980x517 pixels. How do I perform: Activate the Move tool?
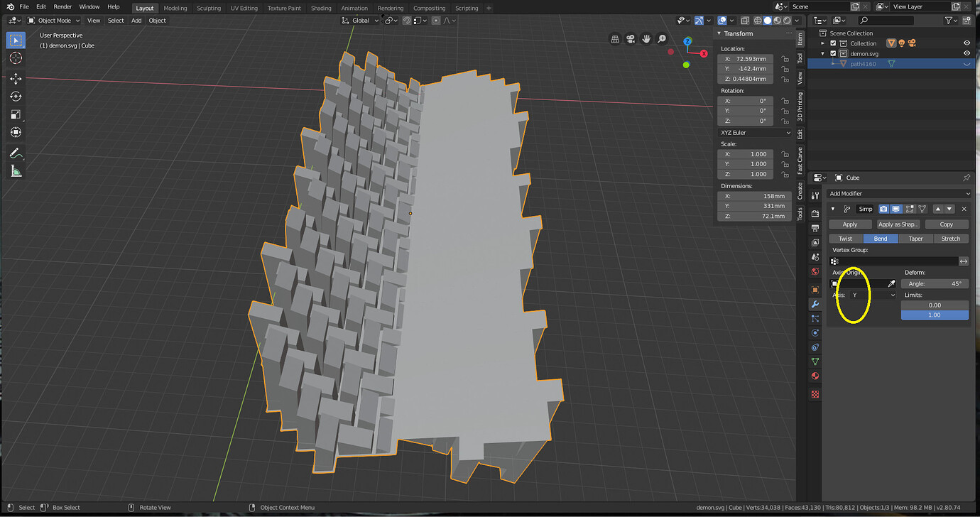16,79
